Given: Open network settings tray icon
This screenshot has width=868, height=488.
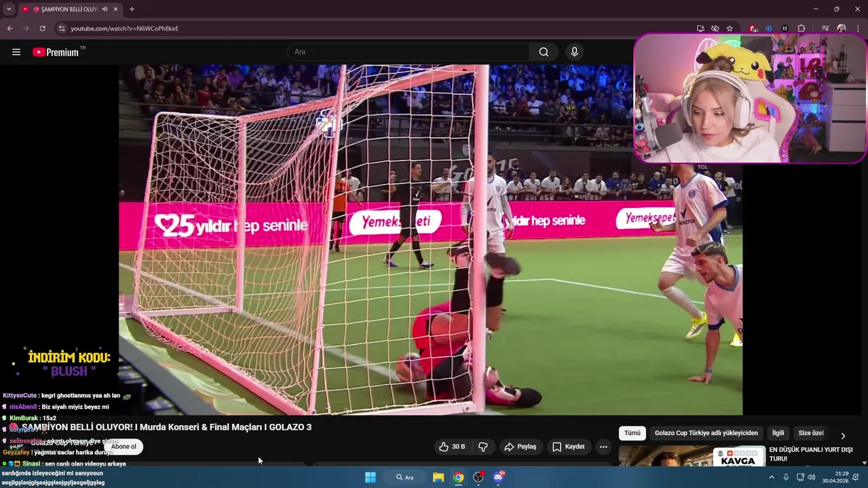Looking at the screenshot, I should [x=800, y=477].
